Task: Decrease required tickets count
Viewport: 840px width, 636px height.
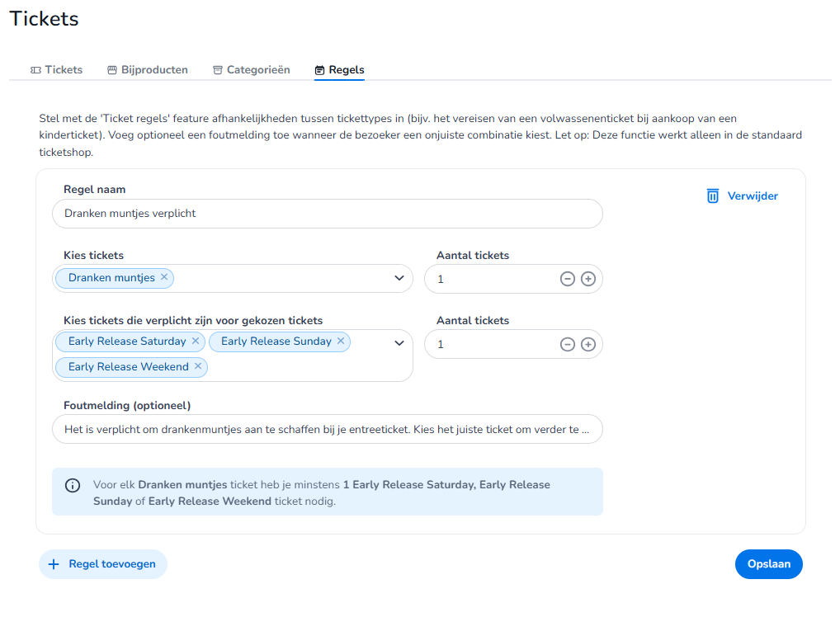Action: tap(567, 344)
